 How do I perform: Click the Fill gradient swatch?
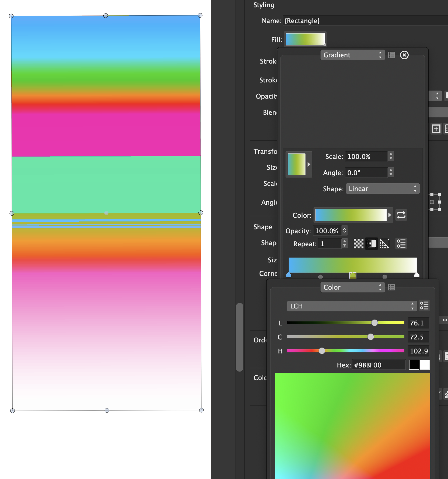point(305,40)
